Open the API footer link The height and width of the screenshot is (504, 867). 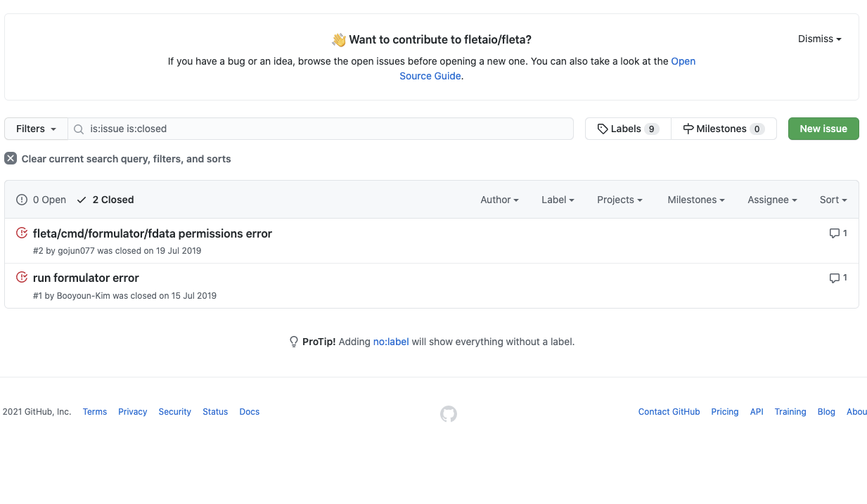(757, 412)
